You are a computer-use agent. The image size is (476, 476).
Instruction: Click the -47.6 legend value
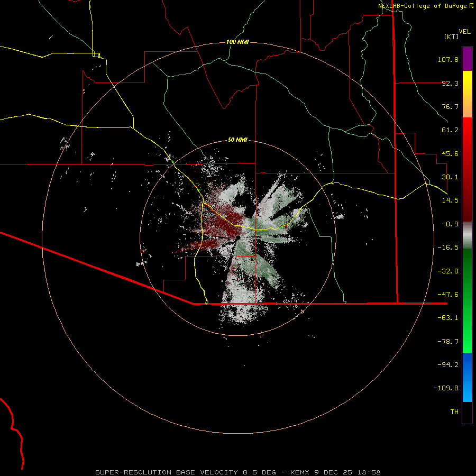(x=448, y=295)
